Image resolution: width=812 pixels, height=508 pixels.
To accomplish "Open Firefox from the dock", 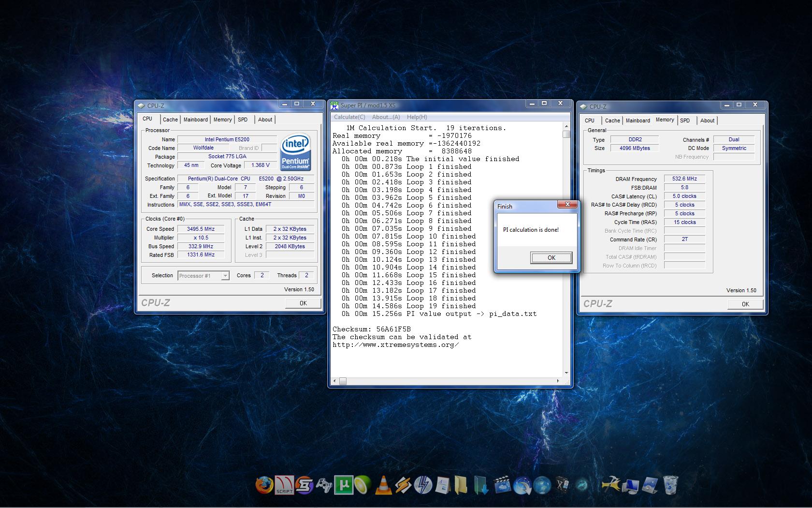I will [x=264, y=484].
